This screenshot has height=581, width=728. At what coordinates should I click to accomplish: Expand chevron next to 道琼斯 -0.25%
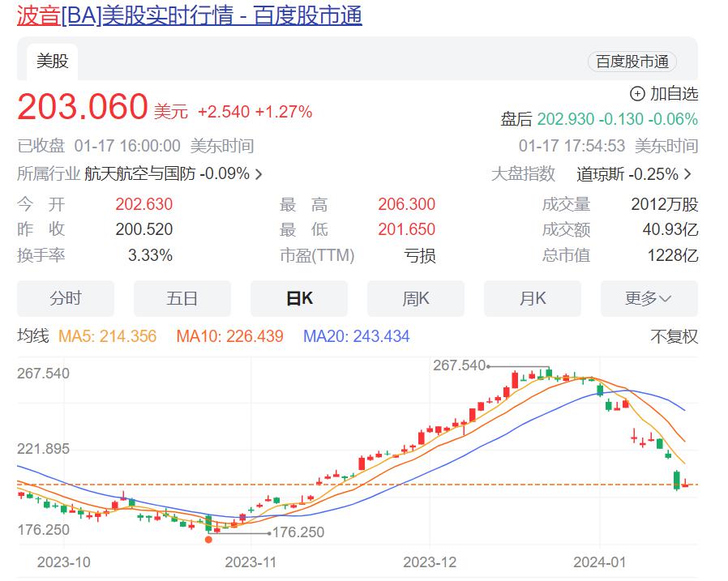pos(687,174)
